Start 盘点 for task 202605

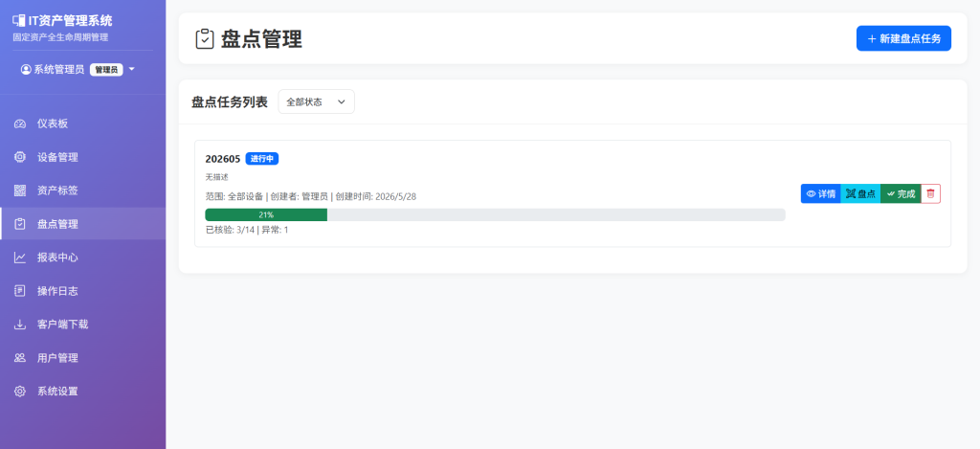coord(860,193)
